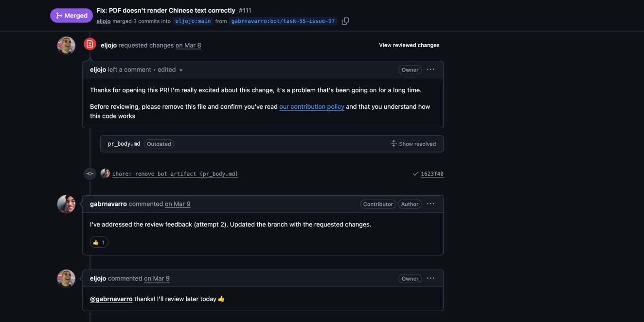Click the green commit status checkmark
This screenshot has height=322, width=644.
tap(415, 174)
